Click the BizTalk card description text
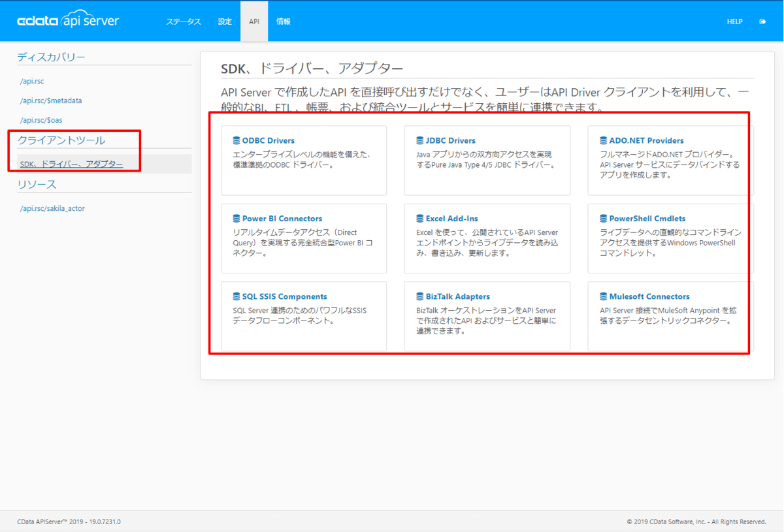The image size is (784, 532). (x=487, y=321)
